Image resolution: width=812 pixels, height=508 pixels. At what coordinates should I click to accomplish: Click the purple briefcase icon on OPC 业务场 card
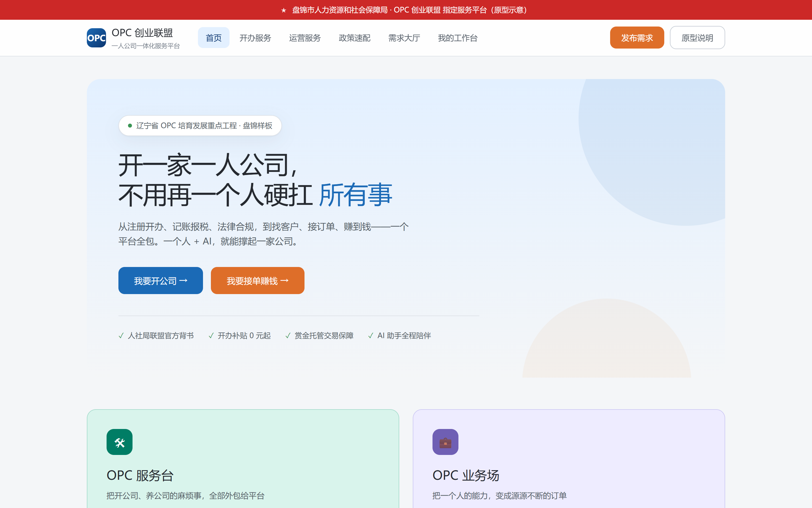(445, 442)
